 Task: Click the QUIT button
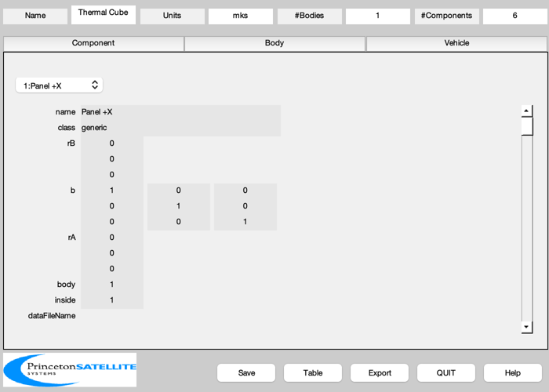(446, 372)
